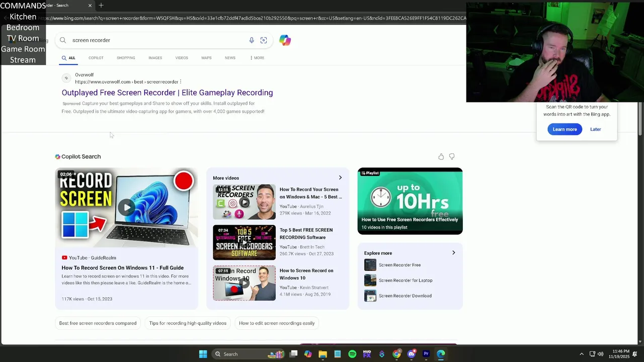The width and height of the screenshot is (644, 362).
Task: Switch to the SHOPPING tab
Action: pos(126,58)
